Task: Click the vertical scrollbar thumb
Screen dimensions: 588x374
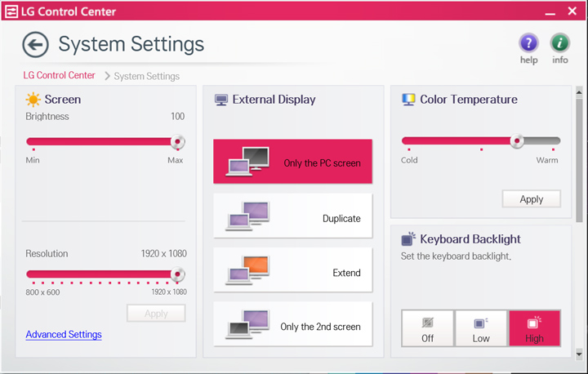Action: [x=579, y=160]
